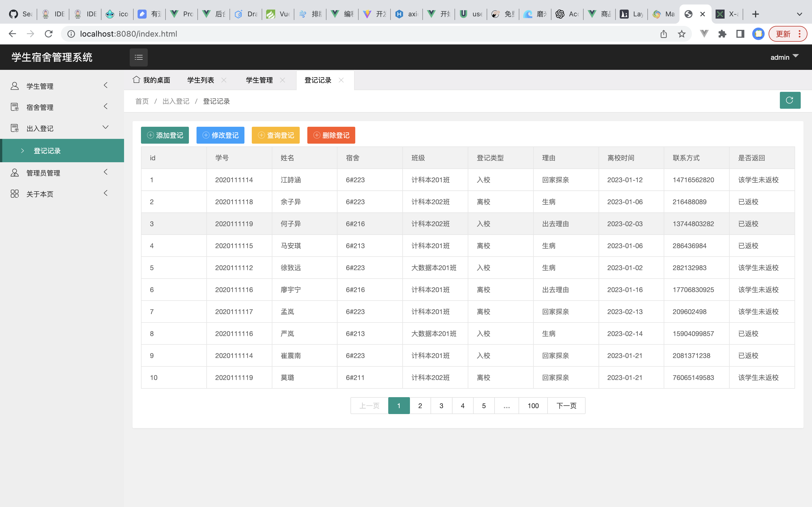Click the 添加登记 button

(165, 135)
